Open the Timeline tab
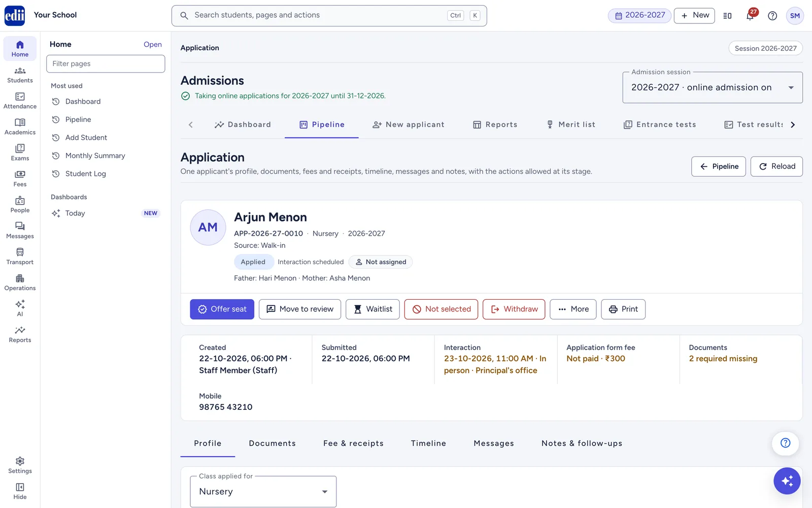Viewport: 812px width, 508px height. pos(428,443)
